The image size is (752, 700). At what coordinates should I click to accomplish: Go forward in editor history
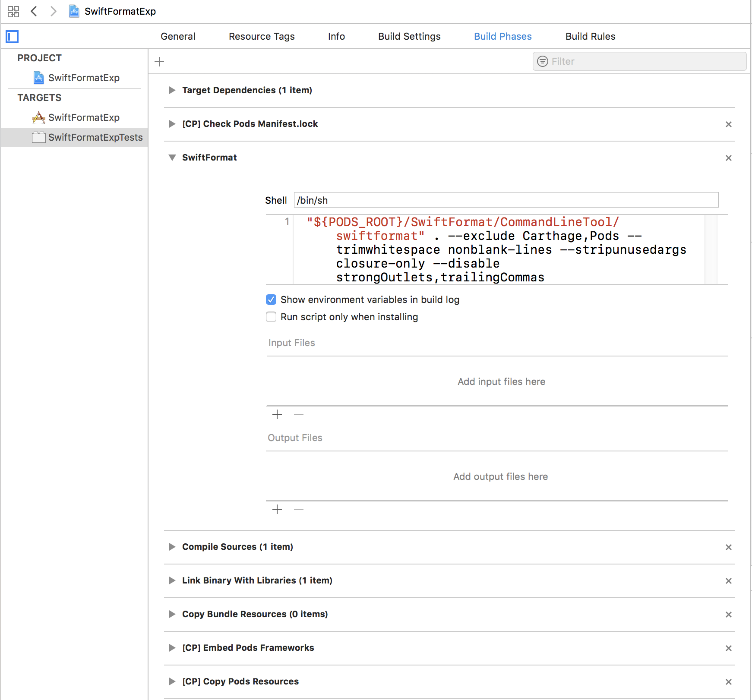pos(53,11)
